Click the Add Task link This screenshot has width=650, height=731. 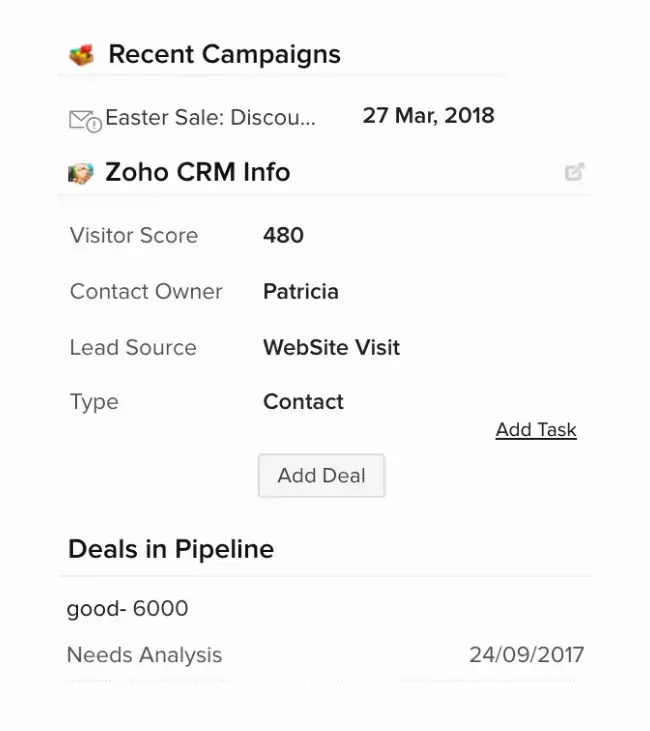tap(536, 430)
